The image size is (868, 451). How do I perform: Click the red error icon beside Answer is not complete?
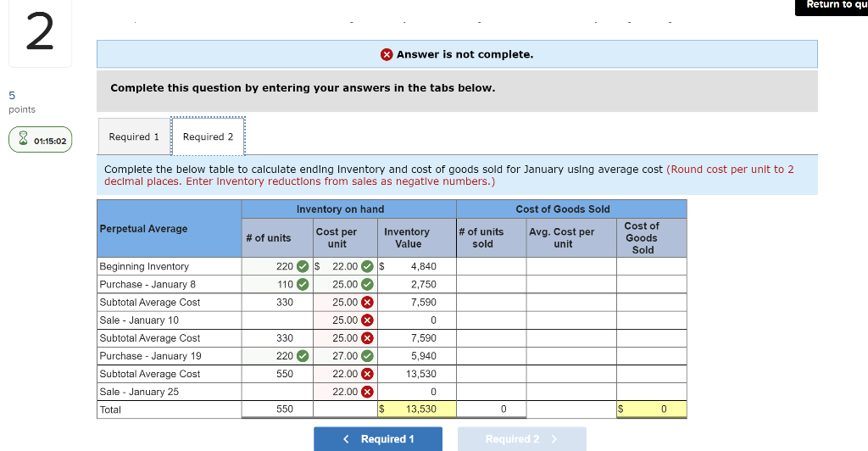point(387,54)
